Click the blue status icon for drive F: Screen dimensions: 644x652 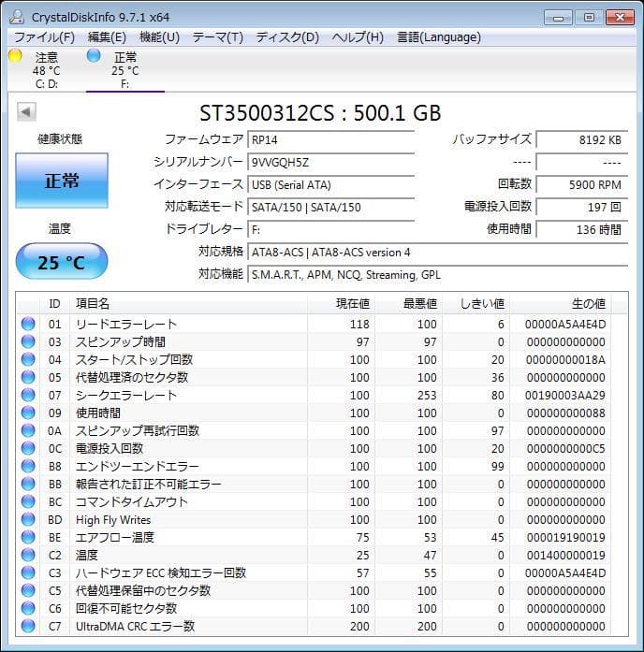pyautogui.click(x=94, y=56)
